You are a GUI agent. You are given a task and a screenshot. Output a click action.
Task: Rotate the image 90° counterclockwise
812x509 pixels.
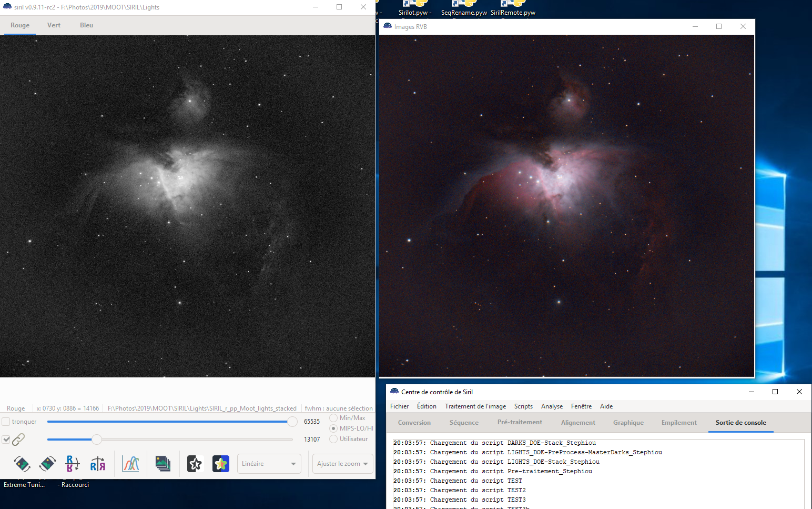22,464
